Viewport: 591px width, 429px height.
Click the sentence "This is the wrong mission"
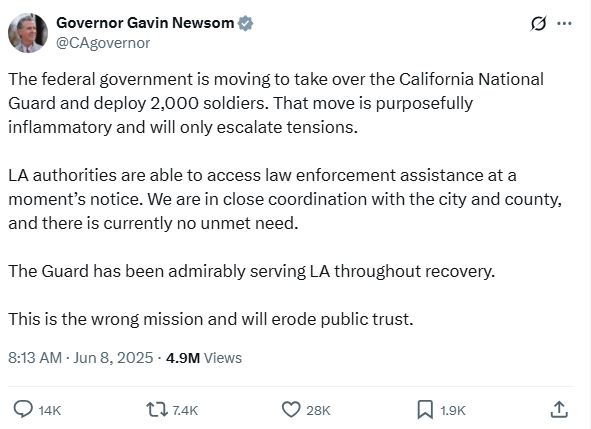coord(211,319)
